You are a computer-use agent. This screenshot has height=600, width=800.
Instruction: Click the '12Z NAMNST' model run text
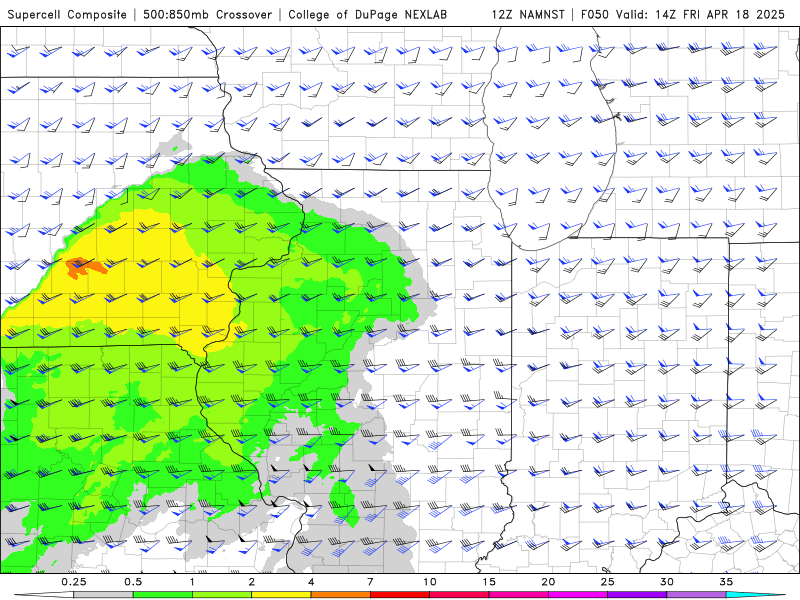click(x=528, y=14)
